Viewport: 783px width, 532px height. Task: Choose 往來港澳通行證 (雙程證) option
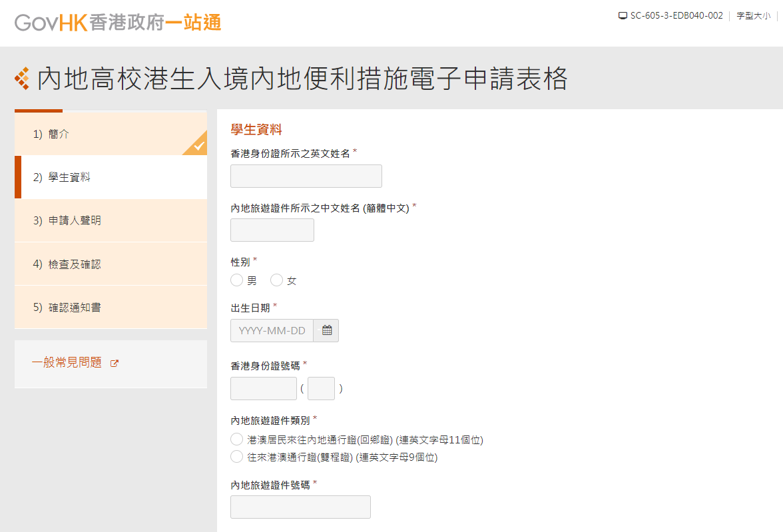click(x=236, y=457)
